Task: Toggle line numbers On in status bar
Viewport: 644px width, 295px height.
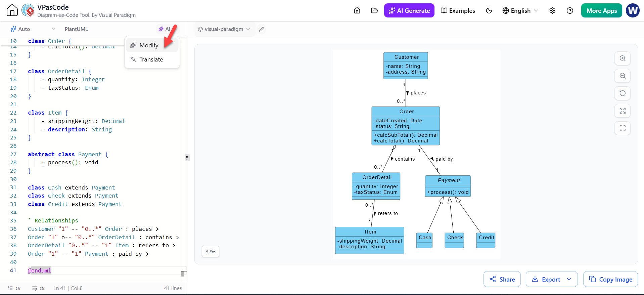Action: click(15, 288)
